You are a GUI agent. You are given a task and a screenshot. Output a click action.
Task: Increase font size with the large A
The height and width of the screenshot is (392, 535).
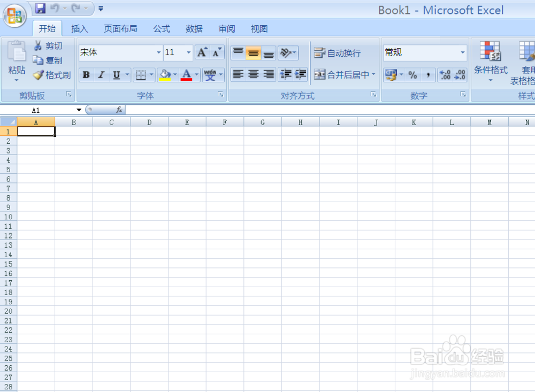click(202, 52)
